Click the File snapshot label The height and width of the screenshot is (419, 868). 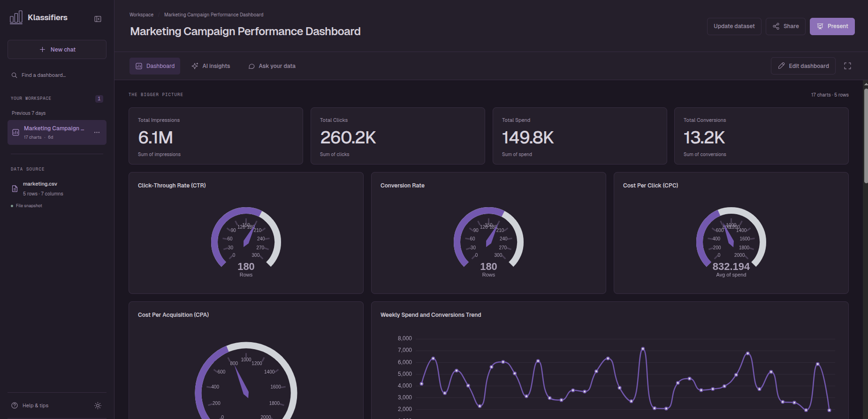pos(29,206)
